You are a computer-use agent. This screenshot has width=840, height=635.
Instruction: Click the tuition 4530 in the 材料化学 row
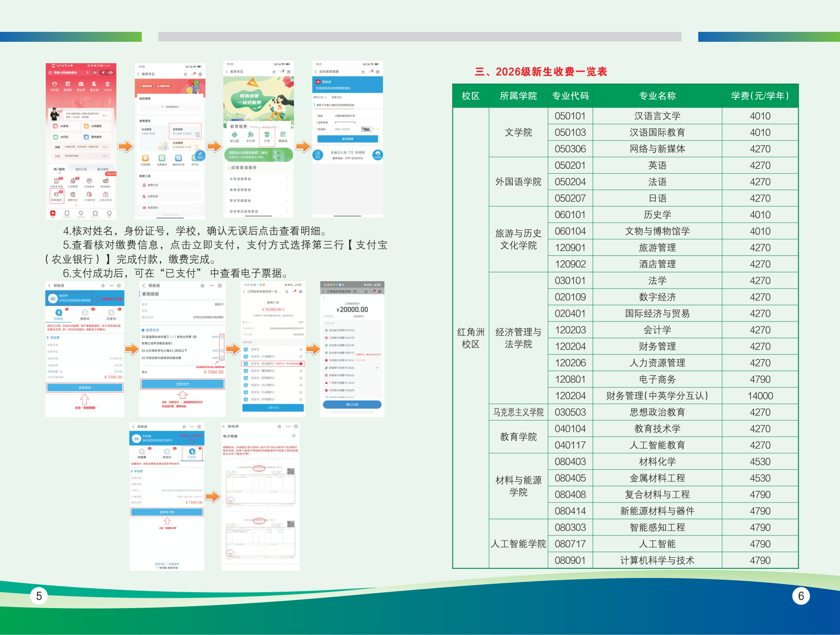click(760, 461)
